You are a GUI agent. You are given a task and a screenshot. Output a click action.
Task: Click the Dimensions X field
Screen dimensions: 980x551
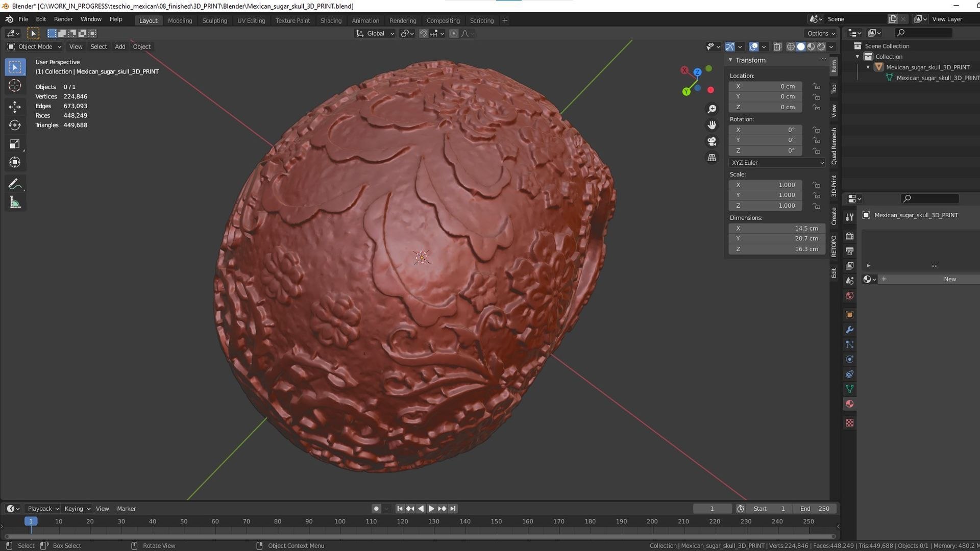(776, 228)
